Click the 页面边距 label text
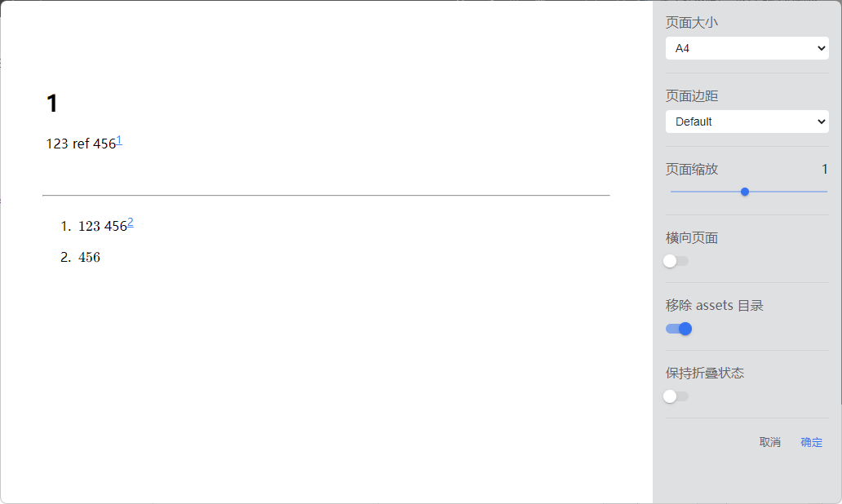 [692, 96]
